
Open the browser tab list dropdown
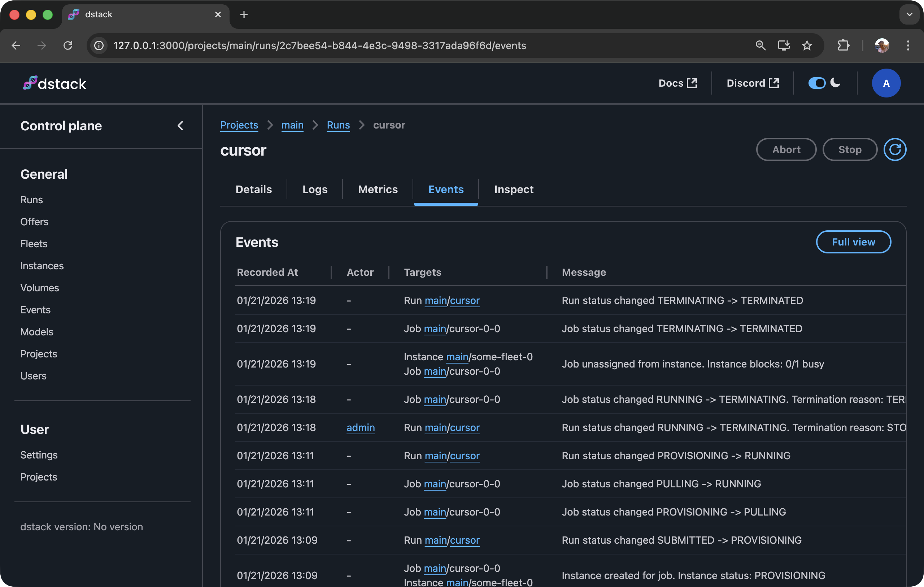click(909, 14)
